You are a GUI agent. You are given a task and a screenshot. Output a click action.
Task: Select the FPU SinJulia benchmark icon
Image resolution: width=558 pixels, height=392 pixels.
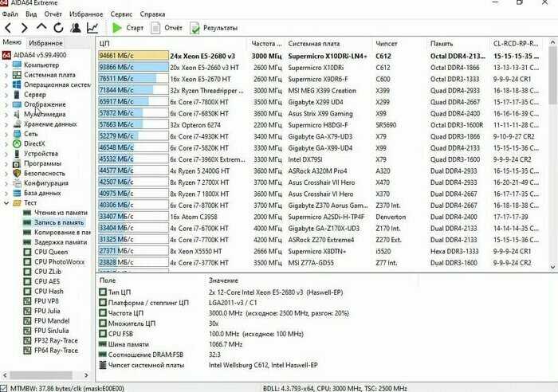(x=27, y=331)
